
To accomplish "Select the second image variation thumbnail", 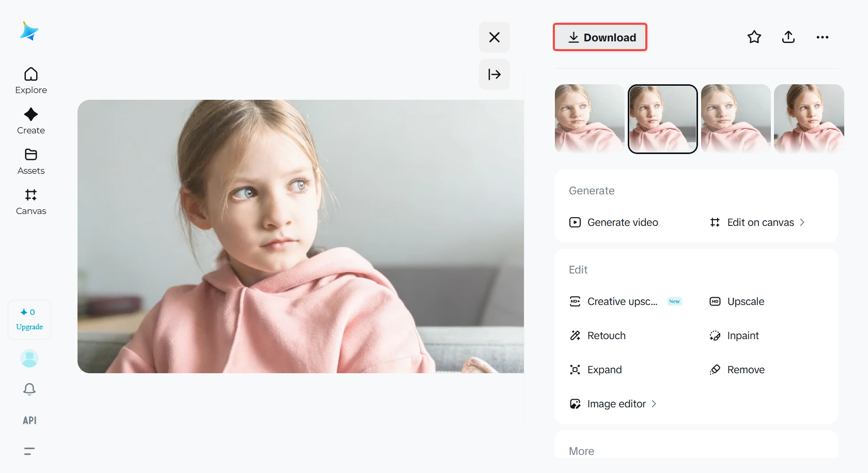I will coord(663,119).
